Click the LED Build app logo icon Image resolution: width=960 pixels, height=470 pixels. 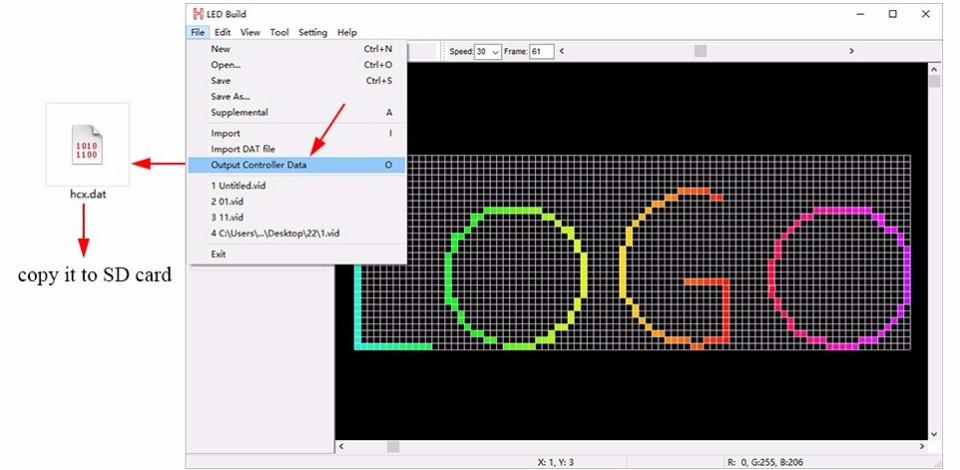pyautogui.click(x=198, y=13)
